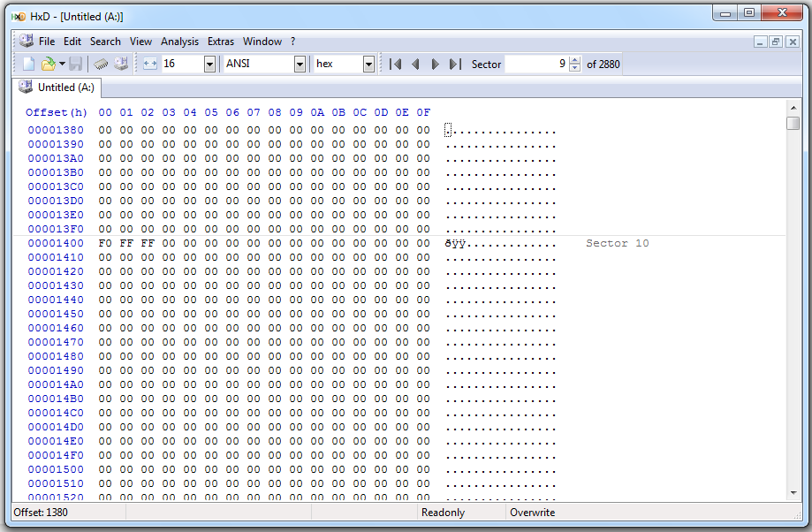Screen dimensions: 812x532
Task: Open the hex offset base dropdown
Action: click(368, 65)
